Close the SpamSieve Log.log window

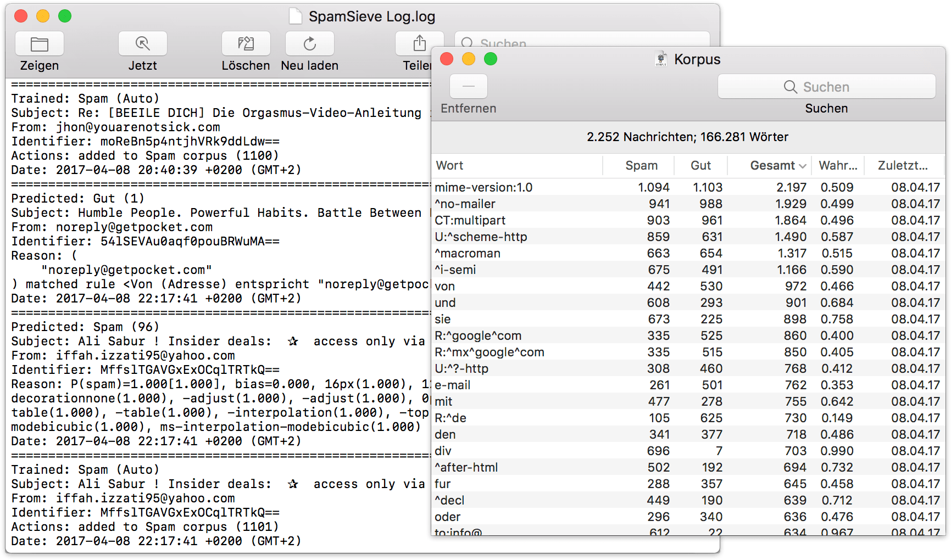pyautogui.click(x=21, y=16)
